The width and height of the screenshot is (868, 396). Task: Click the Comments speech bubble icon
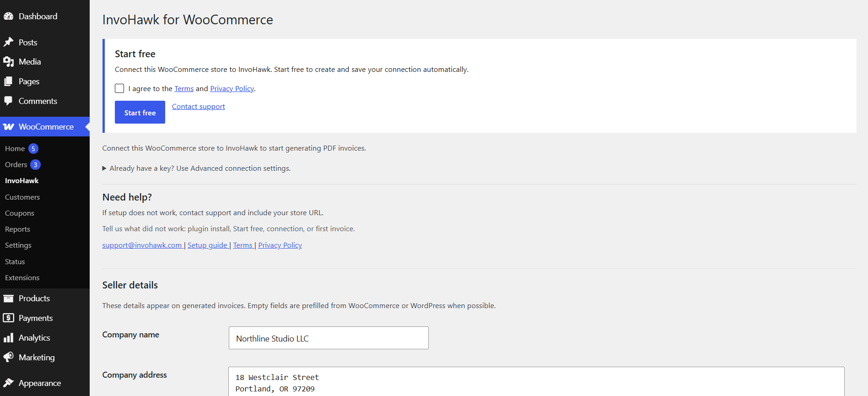tap(8, 101)
